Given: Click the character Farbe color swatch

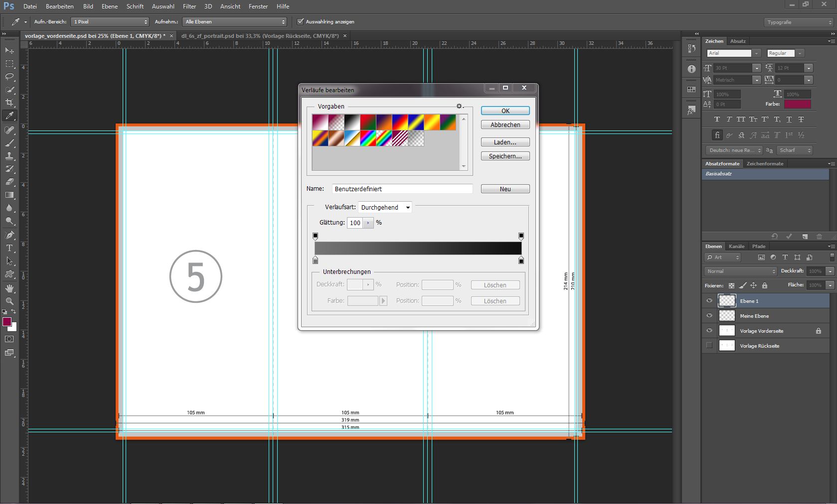Looking at the screenshot, I should tap(797, 104).
